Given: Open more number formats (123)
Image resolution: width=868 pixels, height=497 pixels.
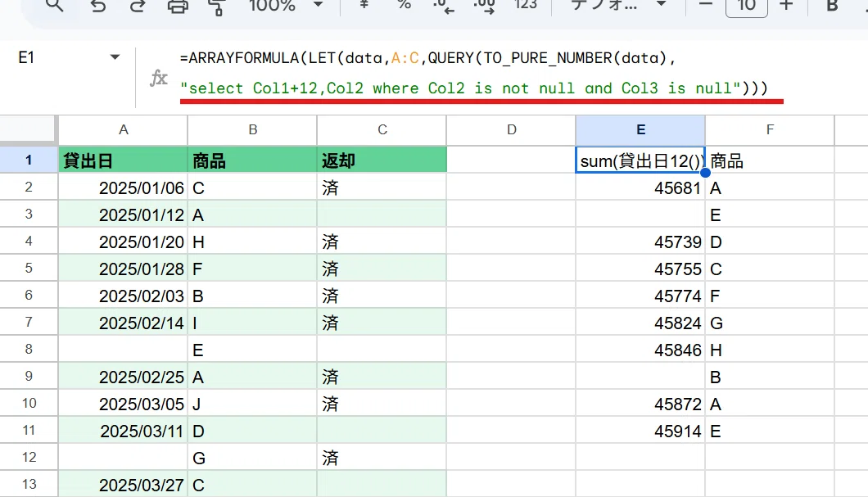Looking at the screenshot, I should 526,4.
